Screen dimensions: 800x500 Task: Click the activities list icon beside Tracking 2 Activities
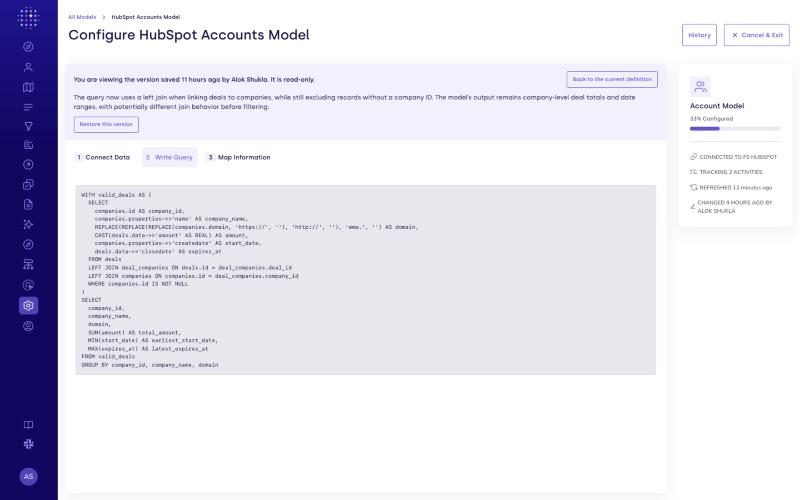693,172
